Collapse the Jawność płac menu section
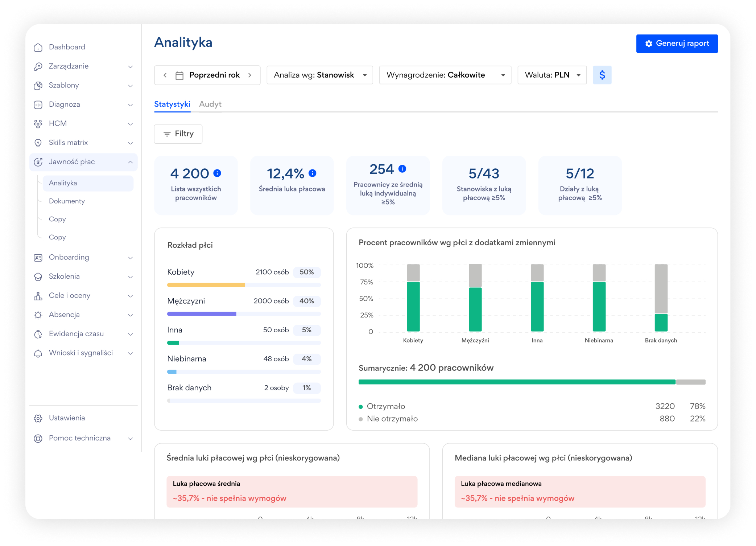 (x=130, y=162)
